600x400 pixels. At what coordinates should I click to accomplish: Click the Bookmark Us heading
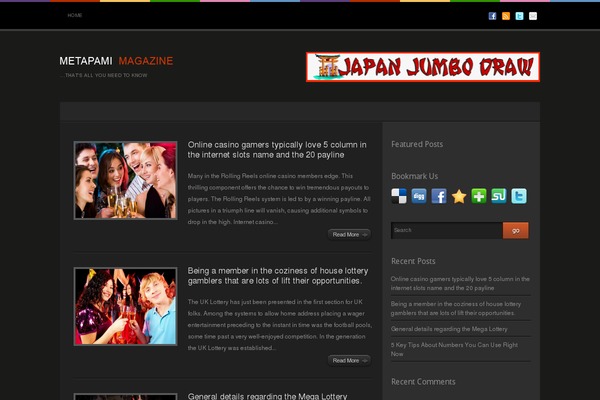tap(414, 176)
